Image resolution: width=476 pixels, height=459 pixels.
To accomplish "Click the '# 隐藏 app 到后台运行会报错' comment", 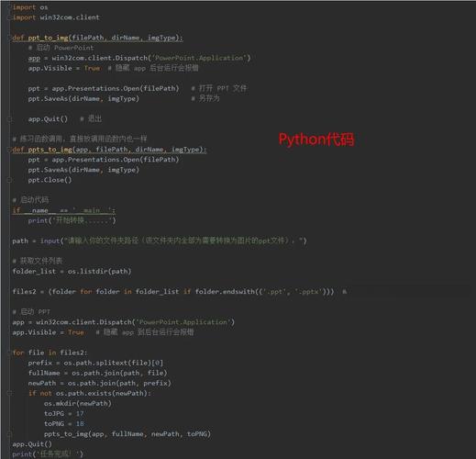I will 145,332.
